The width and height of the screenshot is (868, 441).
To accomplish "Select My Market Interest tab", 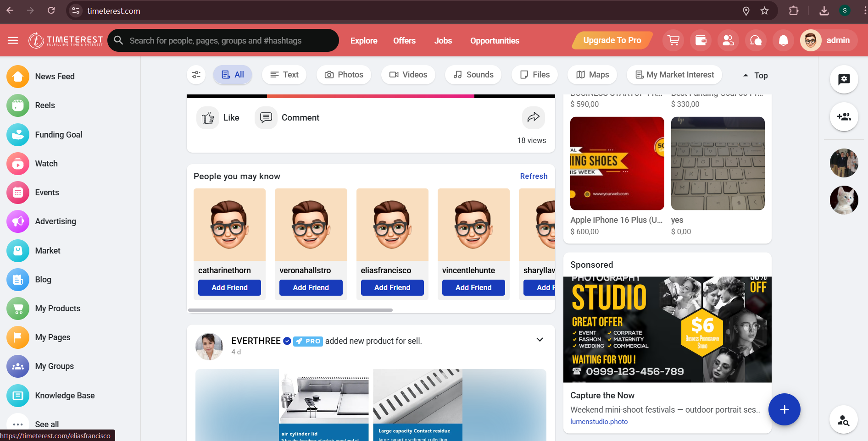I will pos(674,75).
